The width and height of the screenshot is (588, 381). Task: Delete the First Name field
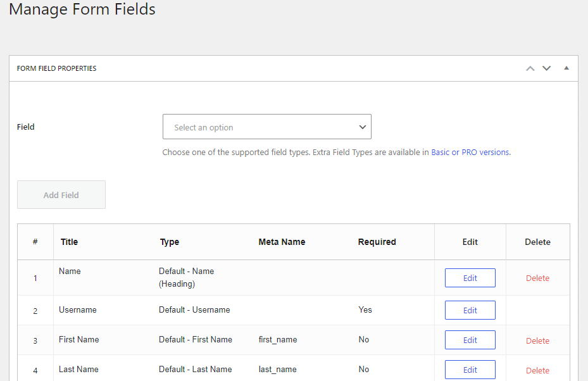click(537, 340)
